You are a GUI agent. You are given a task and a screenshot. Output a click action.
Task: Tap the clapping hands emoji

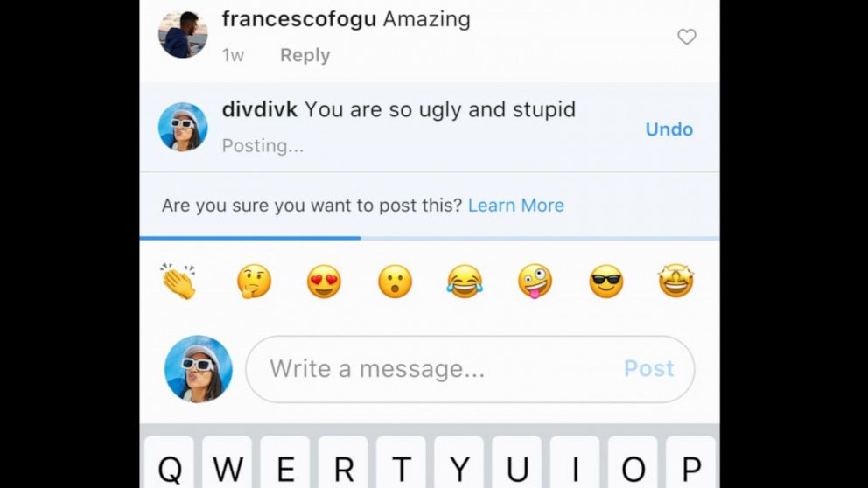(x=178, y=282)
